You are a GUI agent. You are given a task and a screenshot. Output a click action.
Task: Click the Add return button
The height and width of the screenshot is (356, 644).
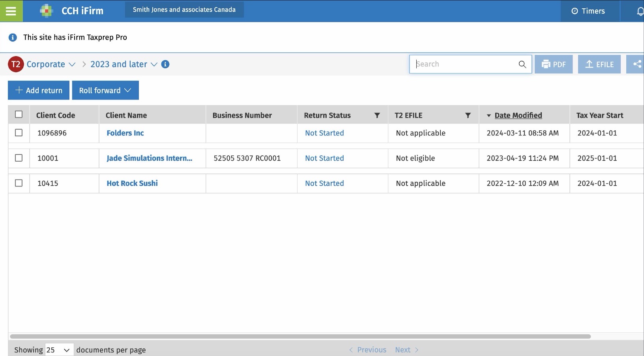(x=39, y=90)
